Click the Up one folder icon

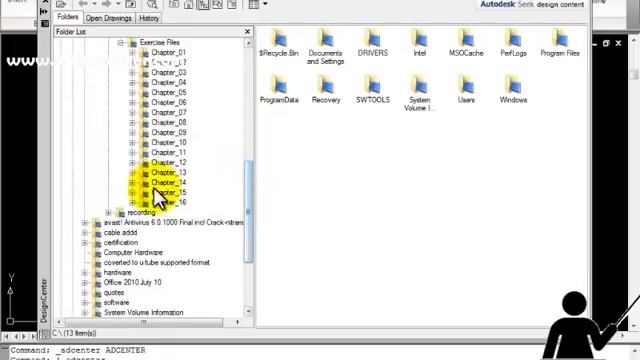point(131,4)
